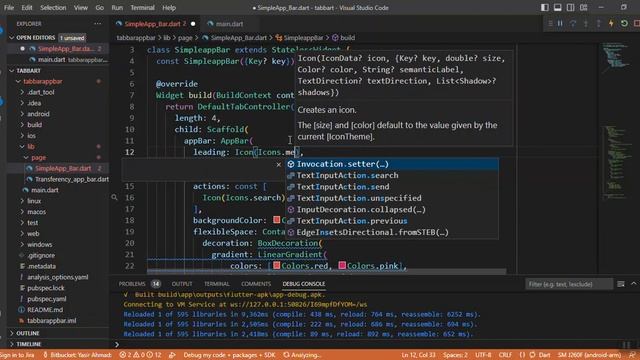Toggle primary side bar layout icon
Image resolution: width=640 pixels, height=360 pixels.
pyautogui.click(x=544, y=7)
